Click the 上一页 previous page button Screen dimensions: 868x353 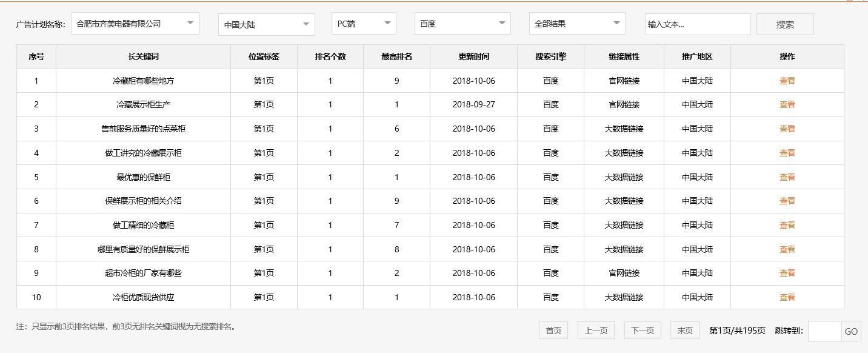[595, 330]
